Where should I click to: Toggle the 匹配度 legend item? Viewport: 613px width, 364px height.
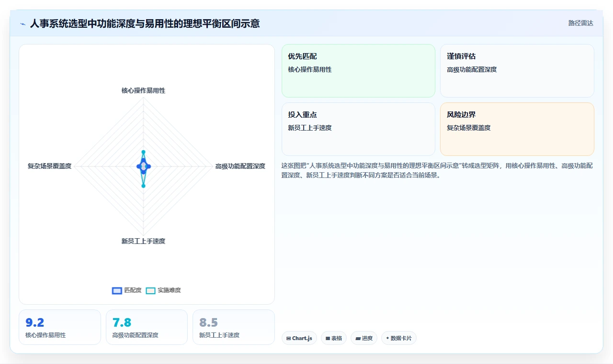click(126, 290)
